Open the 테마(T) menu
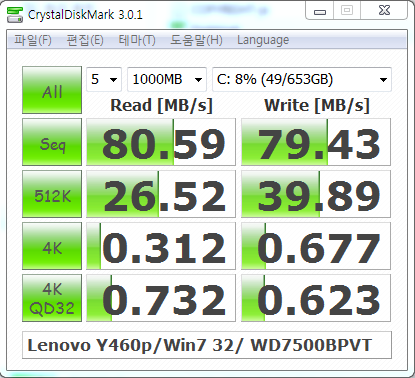The height and width of the screenshot is (378, 415). click(137, 40)
